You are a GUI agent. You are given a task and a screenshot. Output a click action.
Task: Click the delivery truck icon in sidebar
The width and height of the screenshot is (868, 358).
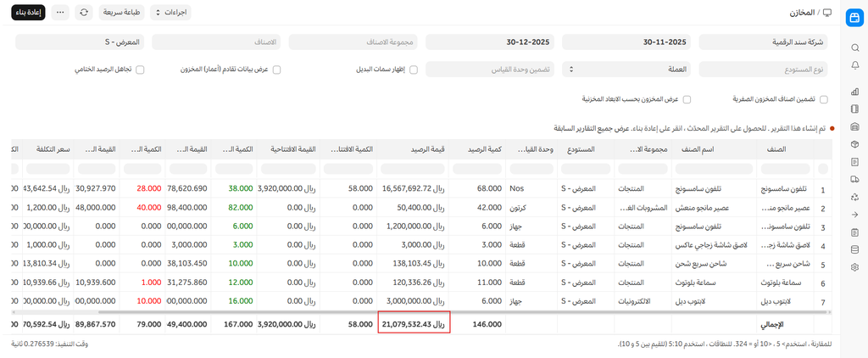pos(854,179)
